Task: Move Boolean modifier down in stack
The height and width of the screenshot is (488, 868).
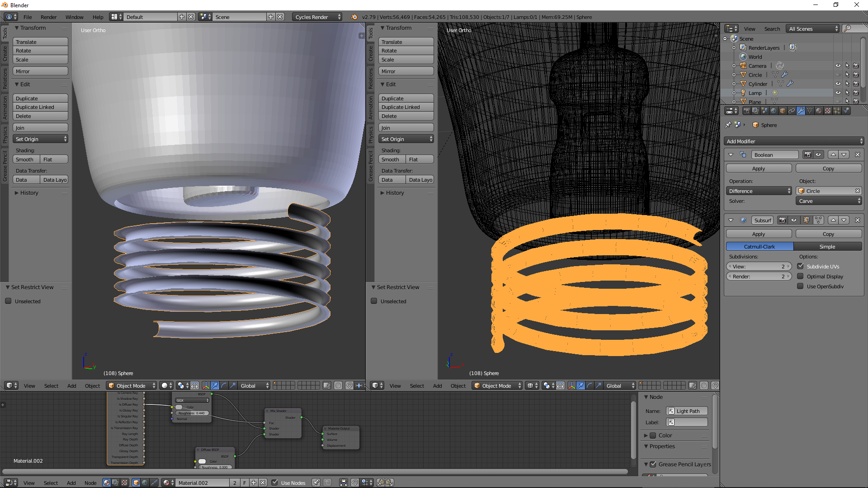Action: 844,155
